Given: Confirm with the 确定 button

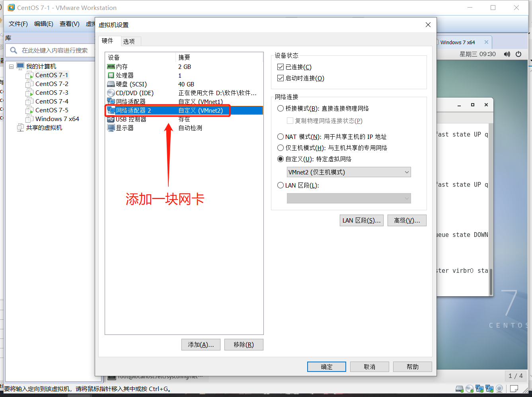Looking at the screenshot, I should pyautogui.click(x=327, y=367).
